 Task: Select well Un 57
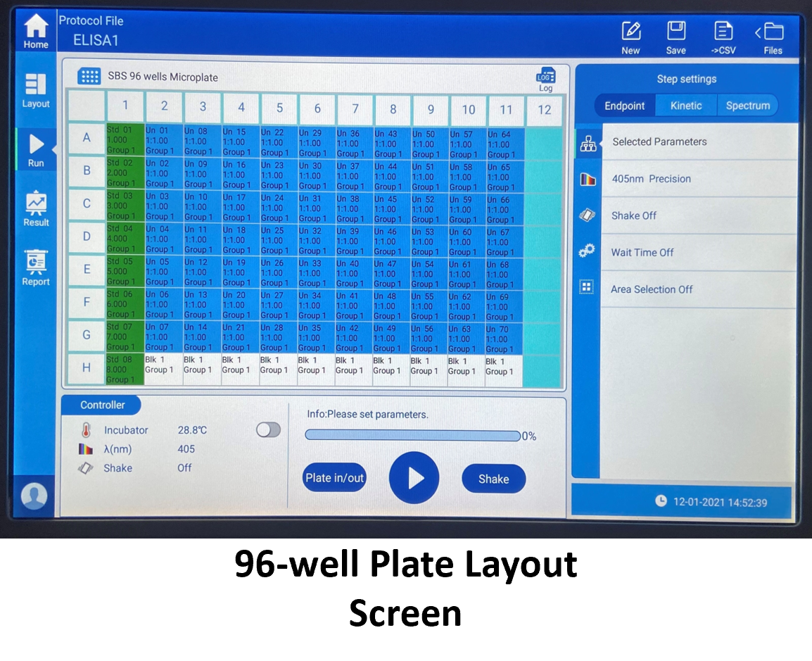[468, 144]
